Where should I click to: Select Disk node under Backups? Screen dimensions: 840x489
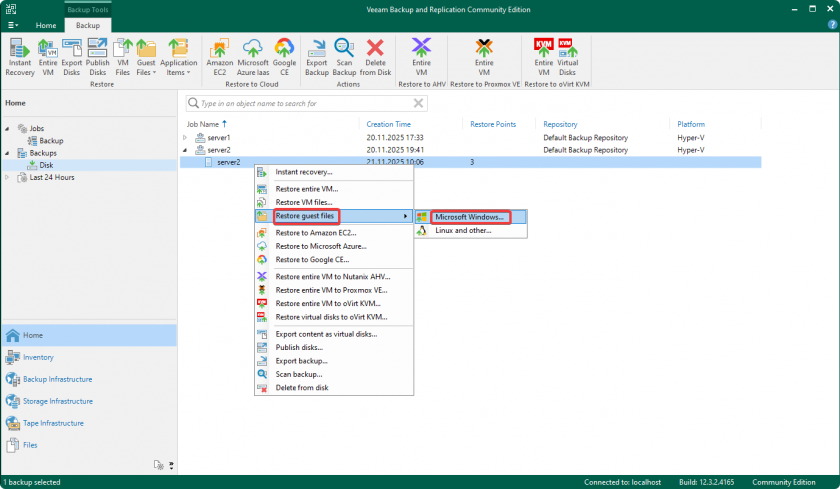click(x=45, y=165)
